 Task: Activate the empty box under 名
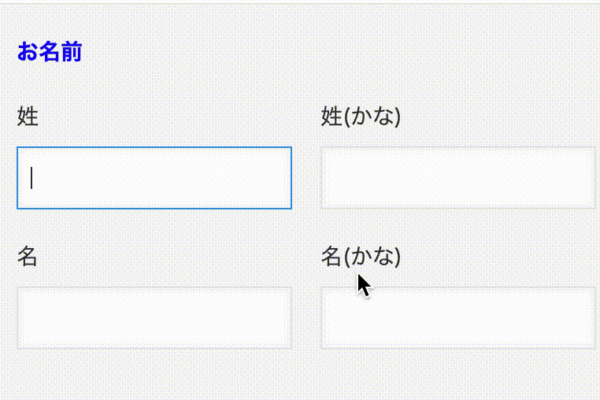(154, 318)
